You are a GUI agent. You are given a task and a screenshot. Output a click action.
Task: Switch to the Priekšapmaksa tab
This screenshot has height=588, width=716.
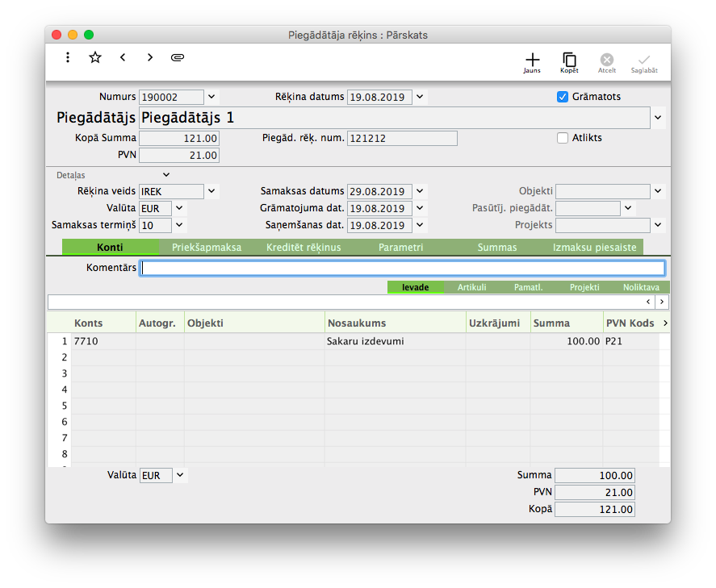pos(207,248)
